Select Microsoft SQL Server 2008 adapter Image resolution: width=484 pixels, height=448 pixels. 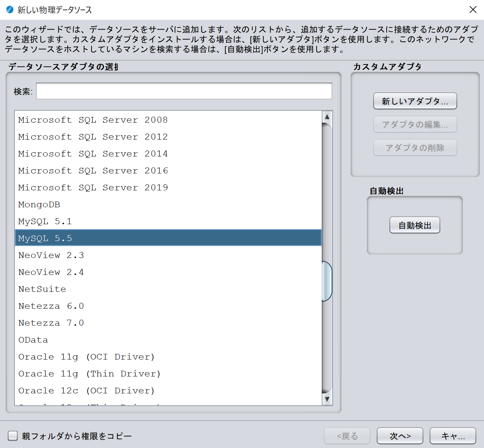(168, 120)
